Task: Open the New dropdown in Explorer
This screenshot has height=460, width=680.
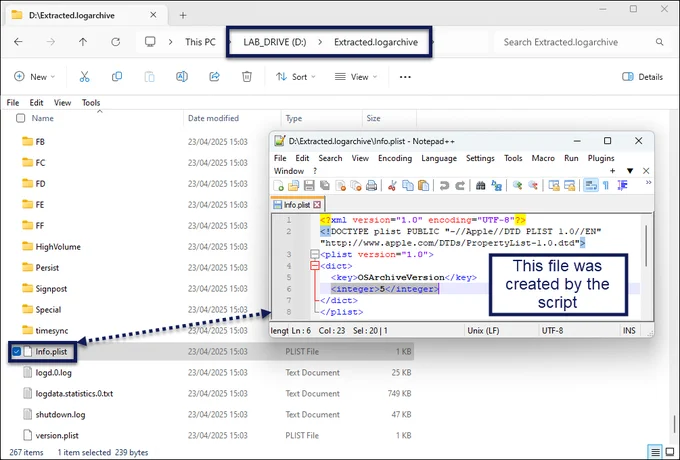Action: tap(34, 77)
